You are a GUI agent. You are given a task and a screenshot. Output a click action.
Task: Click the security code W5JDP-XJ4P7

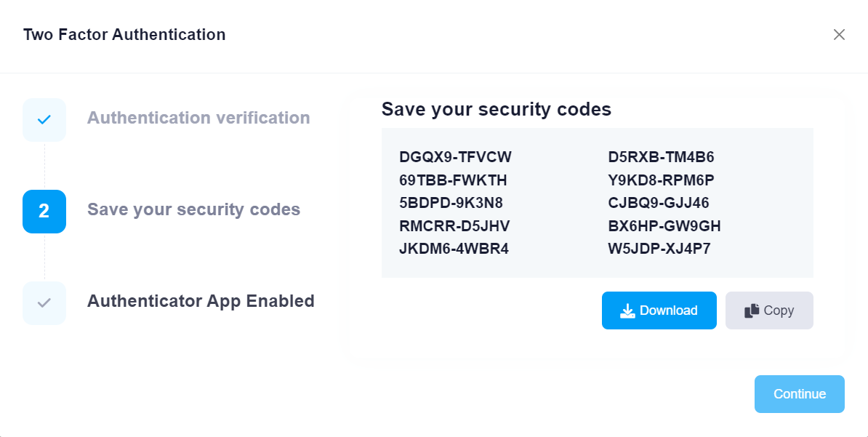point(659,249)
